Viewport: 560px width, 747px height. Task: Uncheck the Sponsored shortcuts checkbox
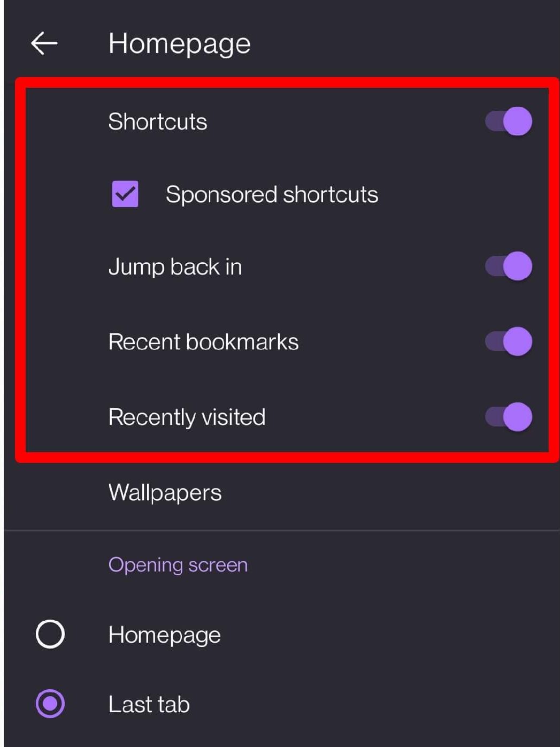[125, 194]
